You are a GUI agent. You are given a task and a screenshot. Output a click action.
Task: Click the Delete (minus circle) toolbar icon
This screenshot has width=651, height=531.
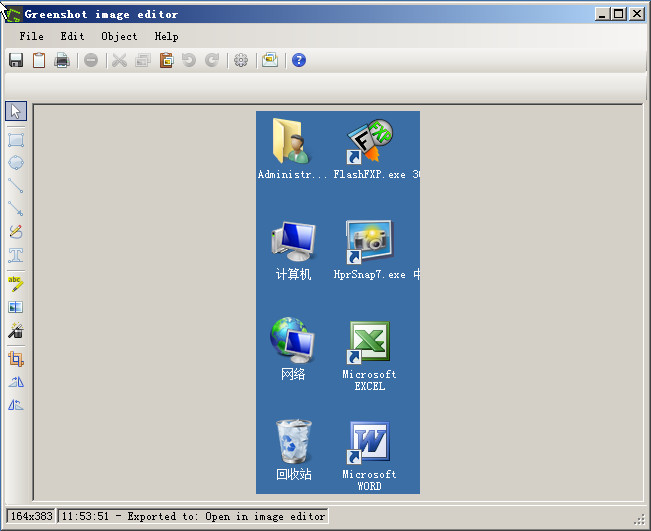click(91, 60)
